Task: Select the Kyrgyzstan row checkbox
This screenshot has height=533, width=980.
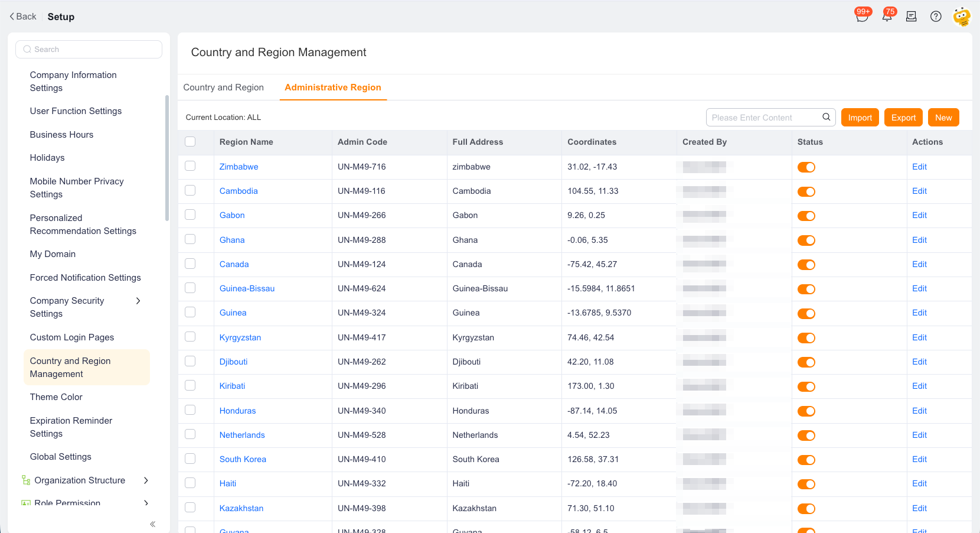Action: pos(190,337)
